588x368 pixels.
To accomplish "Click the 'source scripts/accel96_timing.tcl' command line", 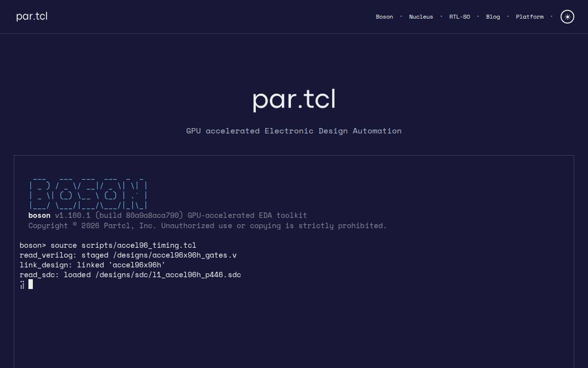I will pos(108,245).
